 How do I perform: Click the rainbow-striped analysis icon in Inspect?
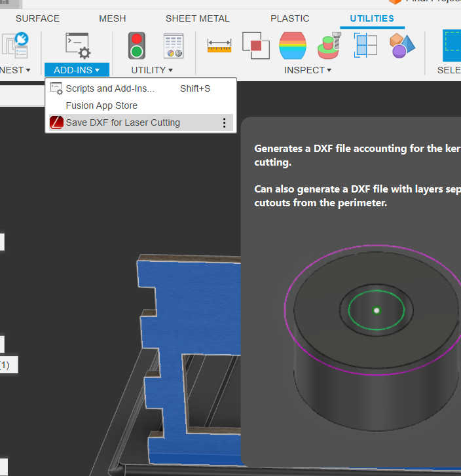[x=292, y=45]
